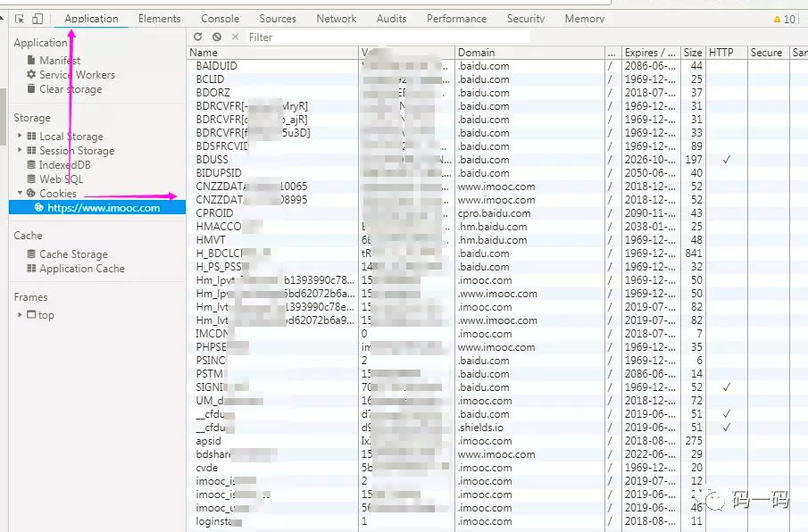The image size is (808, 532).
Task: Click the clear all cookies icon
Action: click(x=217, y=37)
